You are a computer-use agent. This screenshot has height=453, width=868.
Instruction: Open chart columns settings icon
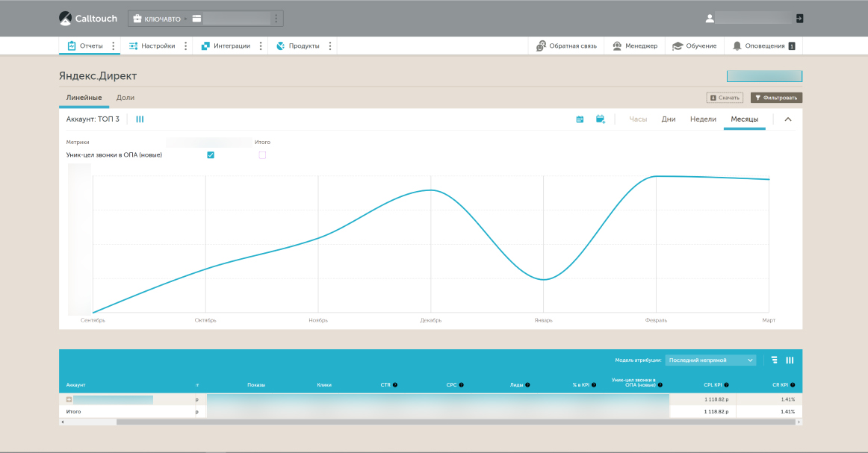tap(140, 119)
